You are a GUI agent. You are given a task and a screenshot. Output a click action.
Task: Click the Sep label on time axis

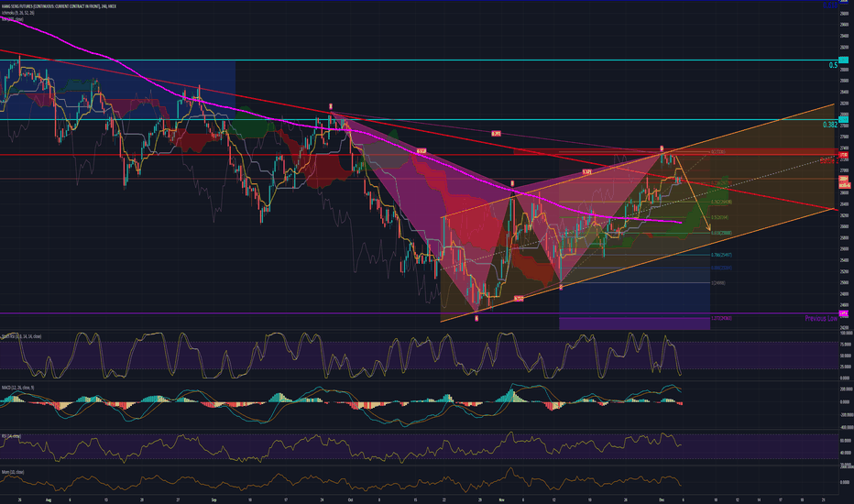[213, 499]
